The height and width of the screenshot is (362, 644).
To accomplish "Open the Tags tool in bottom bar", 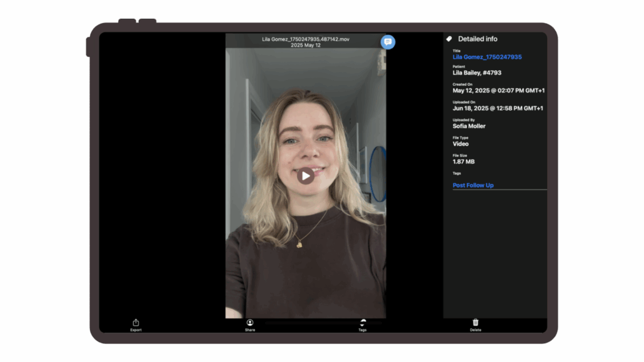I will 363,323.
